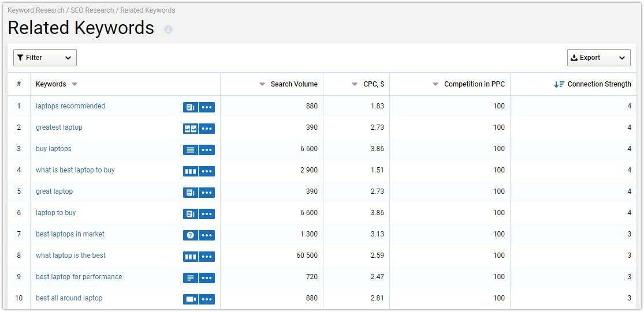Open the 'laptops recommended' keyword link
This screenshot has width=644, height=312.
70,106
